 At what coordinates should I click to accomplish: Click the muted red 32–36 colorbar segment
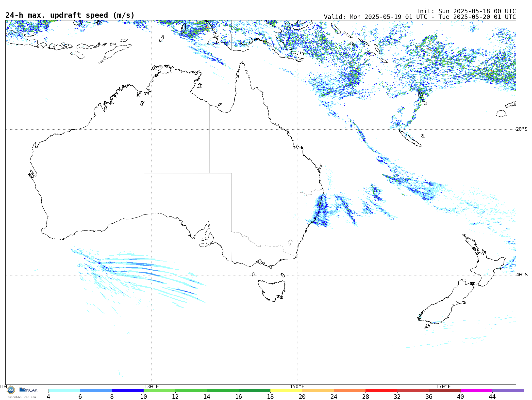click(x=413, y=391)
